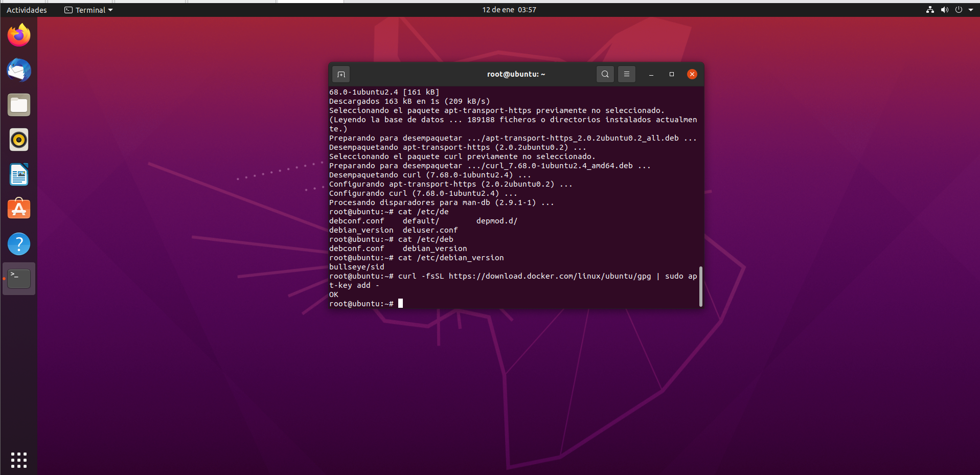Open the terminal hamburger menu
The image size is (980, 475).
pyautogui.click(x=626, y=74)
